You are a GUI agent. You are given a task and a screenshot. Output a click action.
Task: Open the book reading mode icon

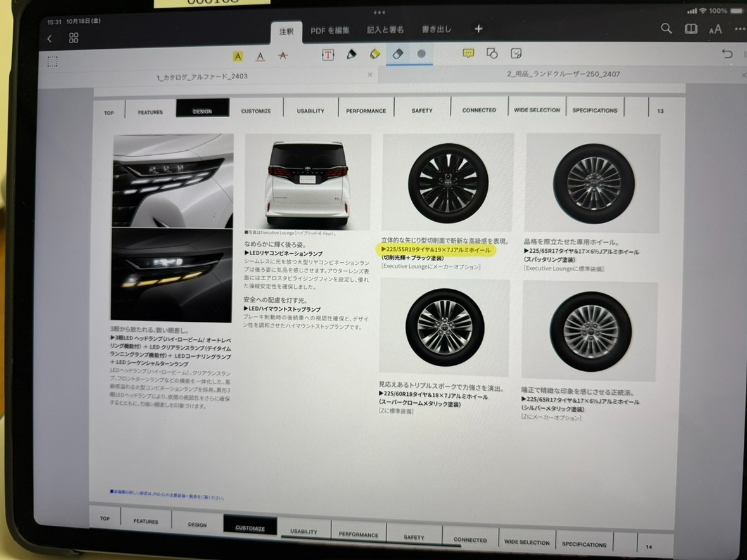tap(691, 29)
